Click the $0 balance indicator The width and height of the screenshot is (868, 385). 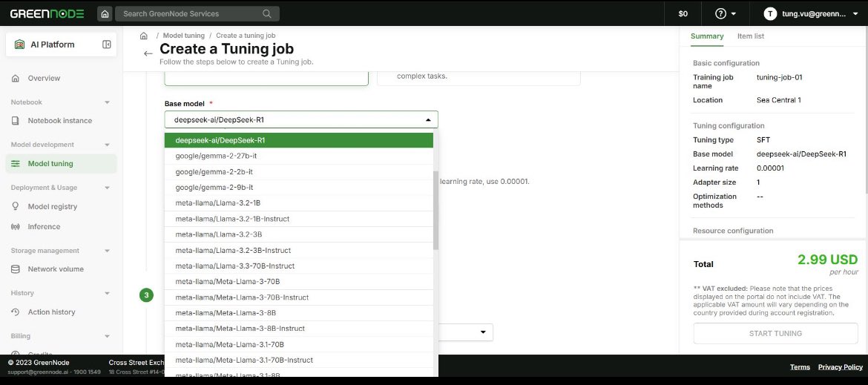pyautogui.click(x=683, y=14)
